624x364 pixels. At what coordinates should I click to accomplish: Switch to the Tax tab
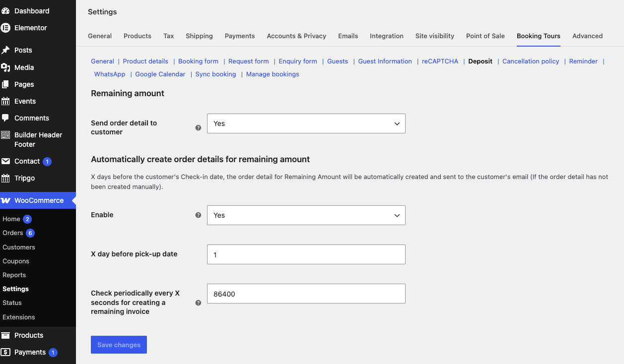(x=169, y=36)
